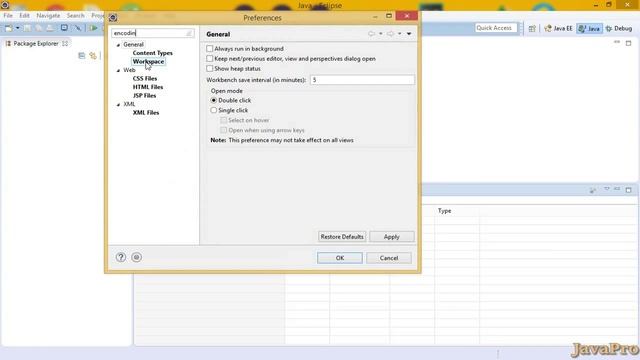Open the Navigate menu
The width and height of the screenshot is (640, 360).
48,16
